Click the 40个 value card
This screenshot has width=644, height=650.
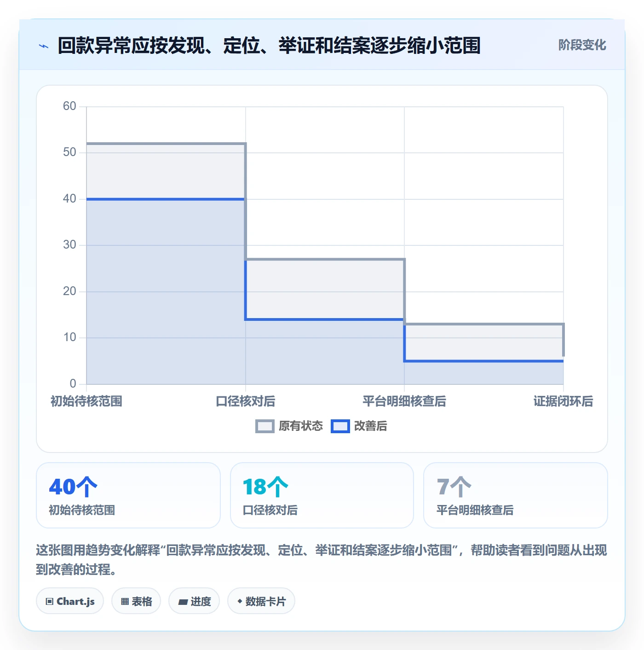click(x=128, y=495)
